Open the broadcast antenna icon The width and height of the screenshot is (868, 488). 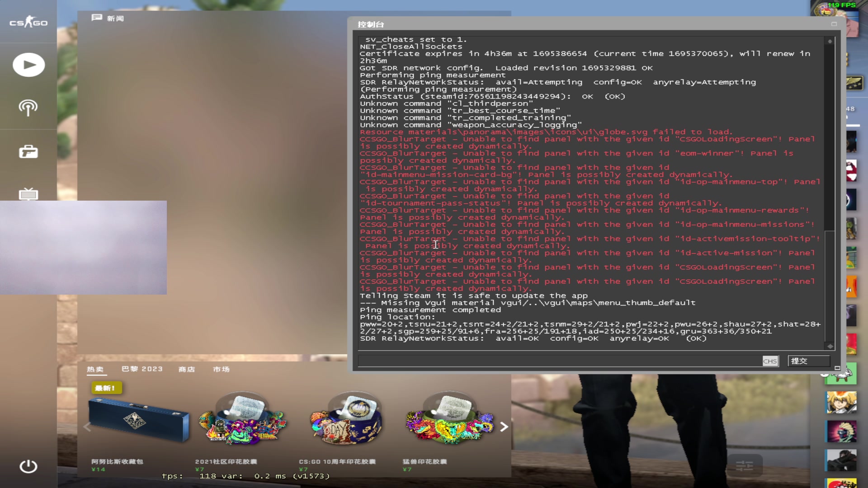28,108
